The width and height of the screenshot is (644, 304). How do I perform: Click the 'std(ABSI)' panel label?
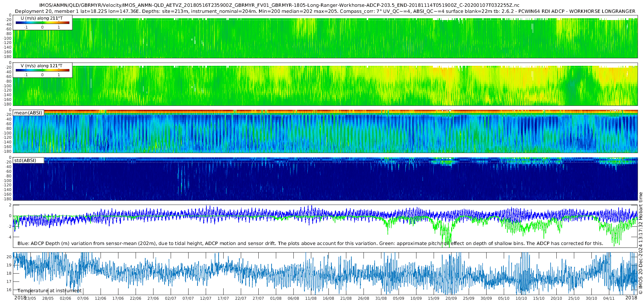coord(25,160)
